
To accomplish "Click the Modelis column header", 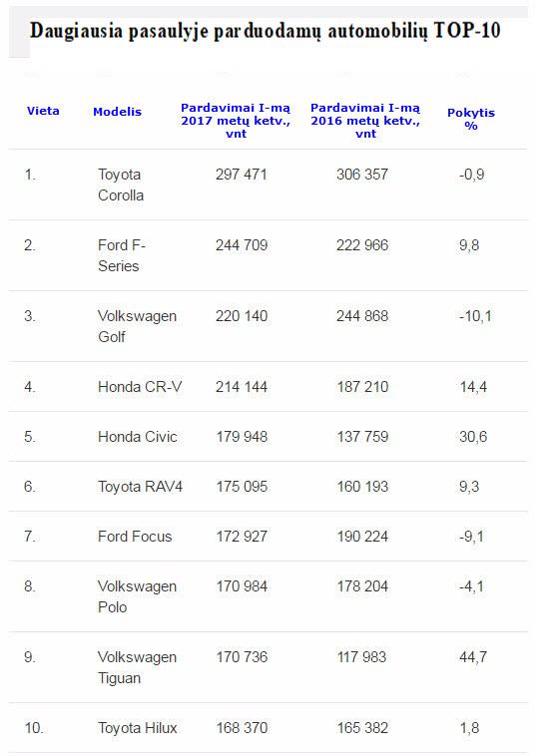I will coord(117,112).
